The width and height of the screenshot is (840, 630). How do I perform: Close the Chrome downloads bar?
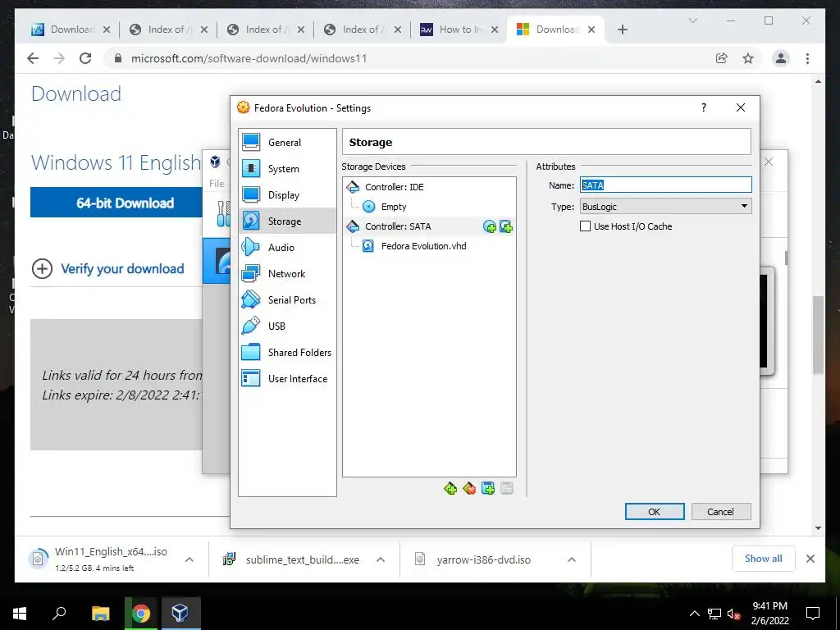coord(810,559)
